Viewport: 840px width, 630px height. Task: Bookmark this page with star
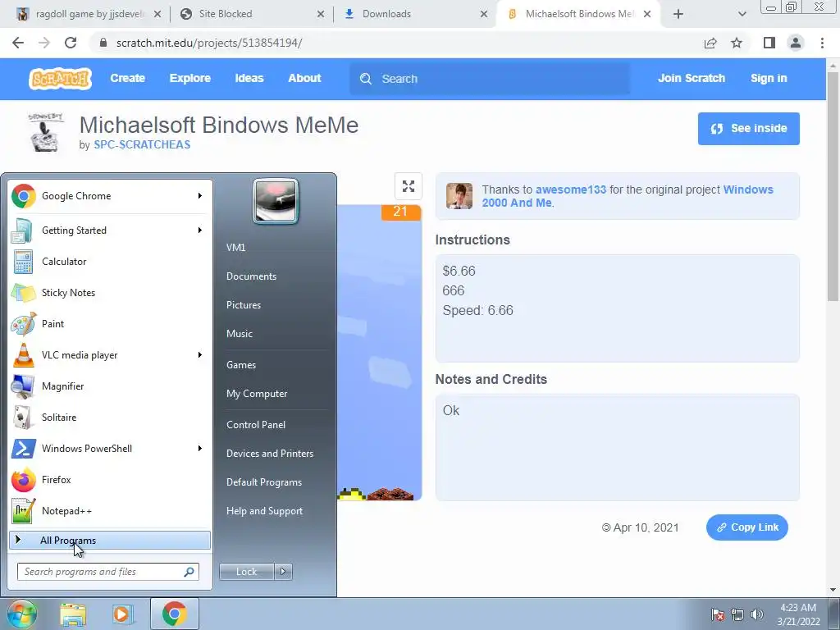tap(737, 43)
